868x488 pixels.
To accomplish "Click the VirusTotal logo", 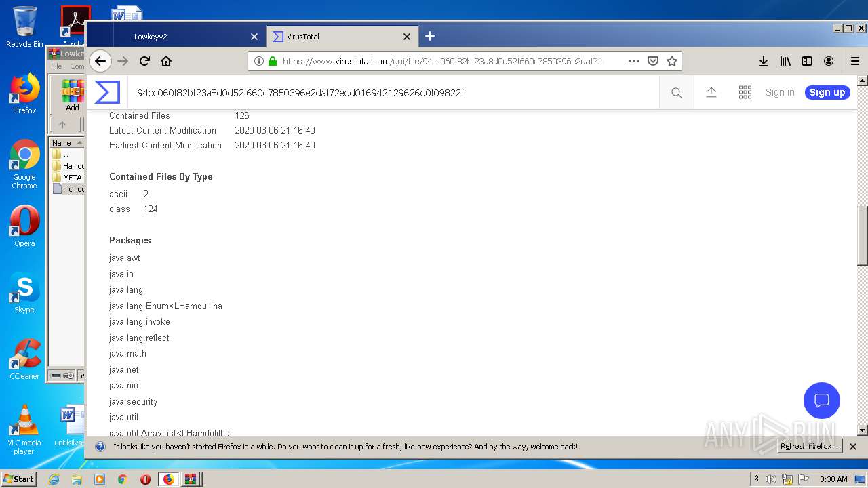I will (x=107, y=92).
